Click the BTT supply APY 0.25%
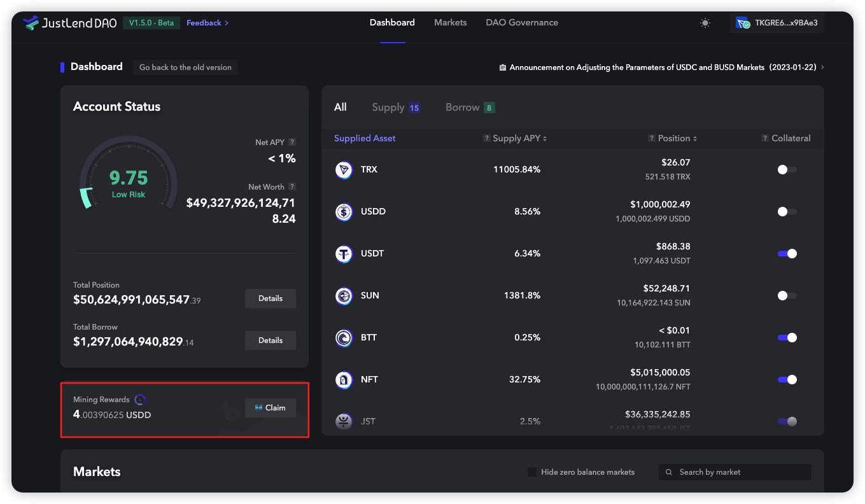Viewport: 865px width, 504px height. pos(528,338)
